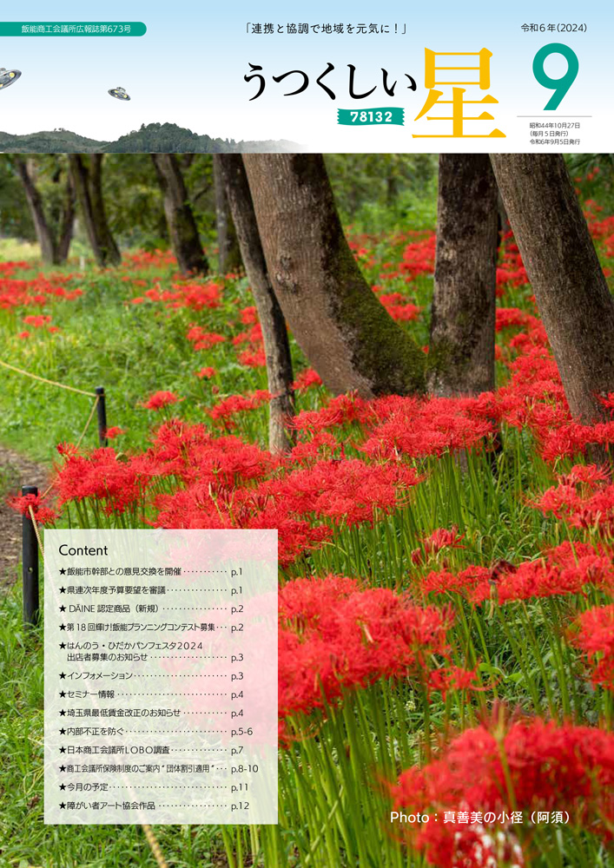Viewport: 614px width, 868px height.
Task: Open 埼玉県最低賃金改正のお知らせ entry
Action: [x=150, y=713]
